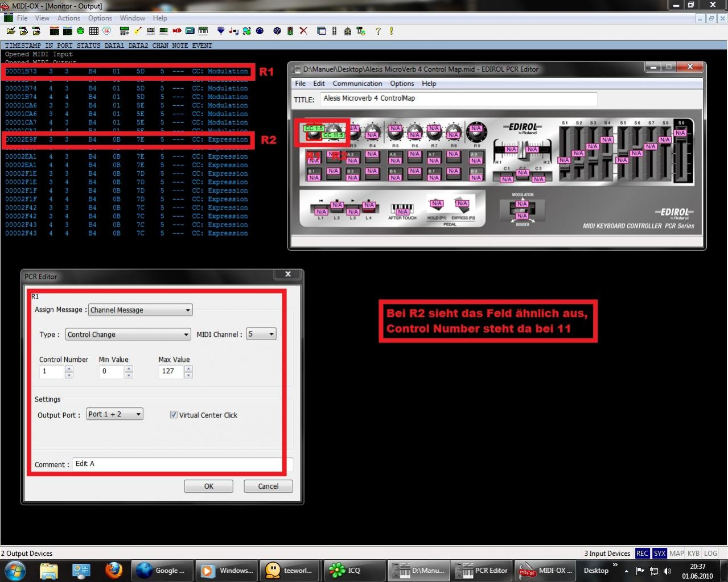Toggle the LOG indicator in status bar
Viewport: 728px width, 582px height.
click(x=710, y=553)
